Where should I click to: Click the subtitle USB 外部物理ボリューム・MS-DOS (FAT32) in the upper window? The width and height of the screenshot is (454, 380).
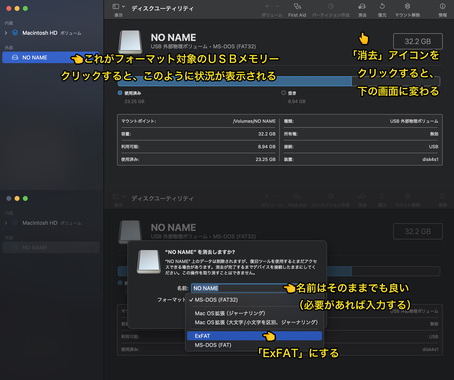203,46
